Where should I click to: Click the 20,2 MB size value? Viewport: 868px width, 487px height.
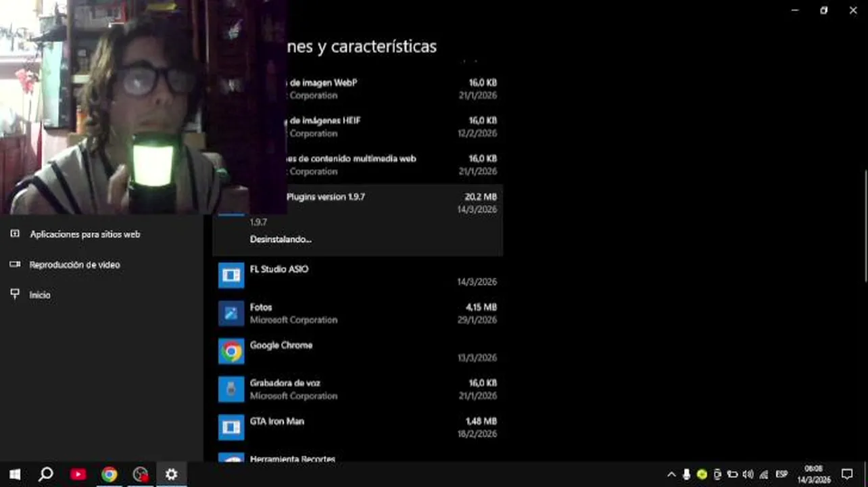point(481,197)
